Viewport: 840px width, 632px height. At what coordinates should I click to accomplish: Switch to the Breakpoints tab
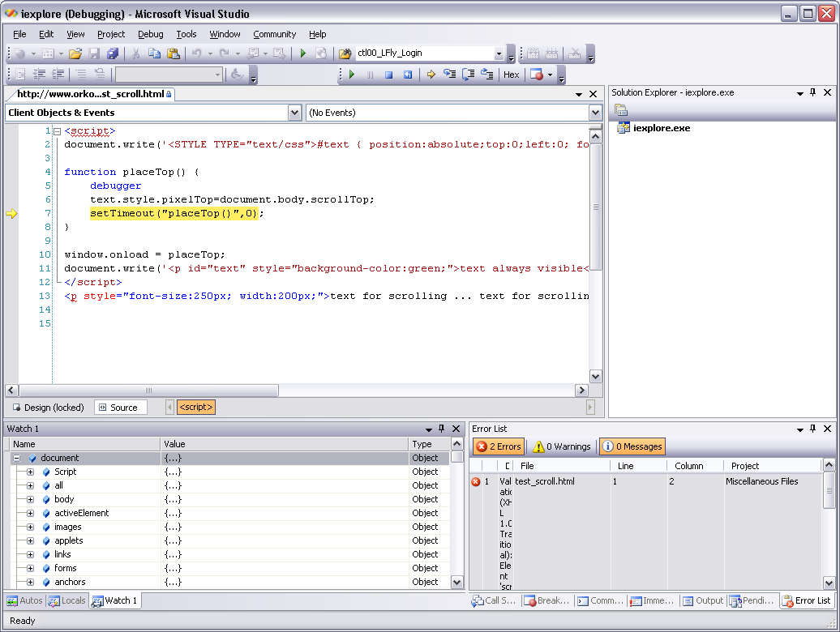[546, 600]
